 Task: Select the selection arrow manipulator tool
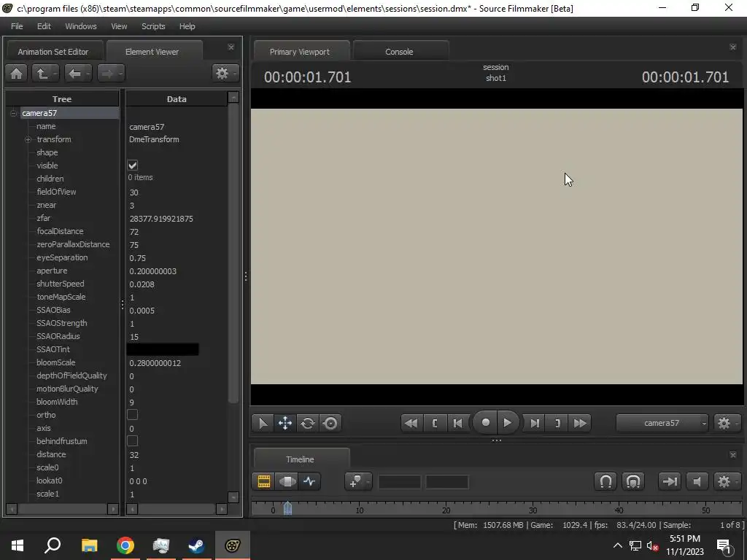click(263, 423)
